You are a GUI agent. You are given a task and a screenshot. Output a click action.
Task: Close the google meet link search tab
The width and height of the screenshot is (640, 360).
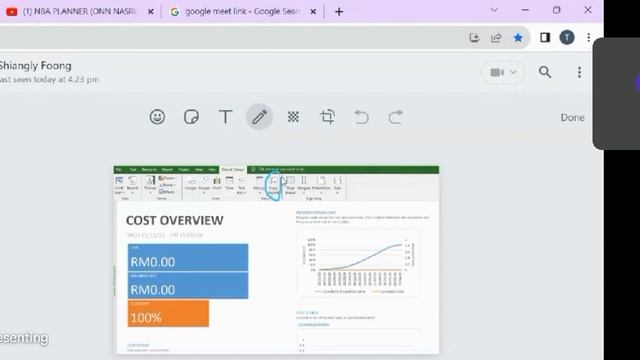(x=313, y=12)
